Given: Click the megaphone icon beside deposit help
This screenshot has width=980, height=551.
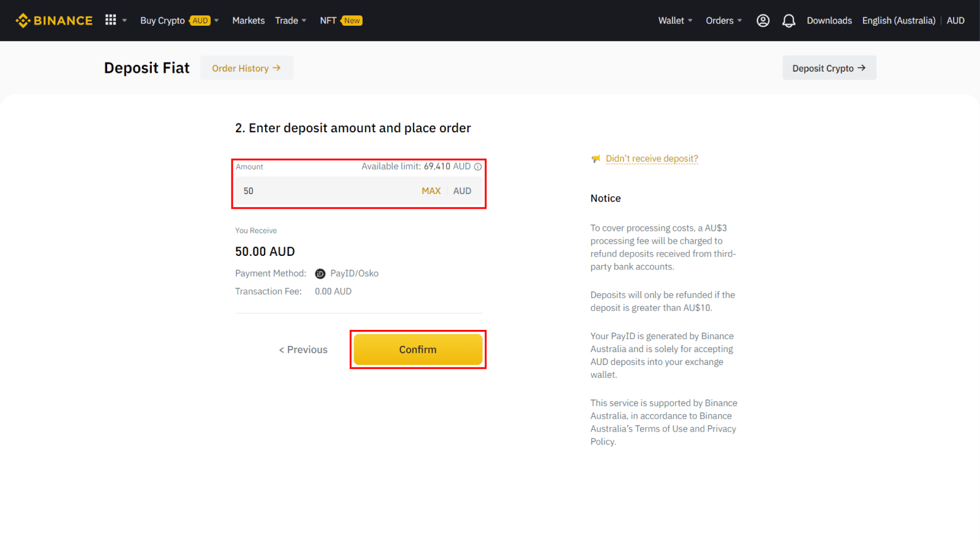Looking at the screenshot, I should click(595, 159).
